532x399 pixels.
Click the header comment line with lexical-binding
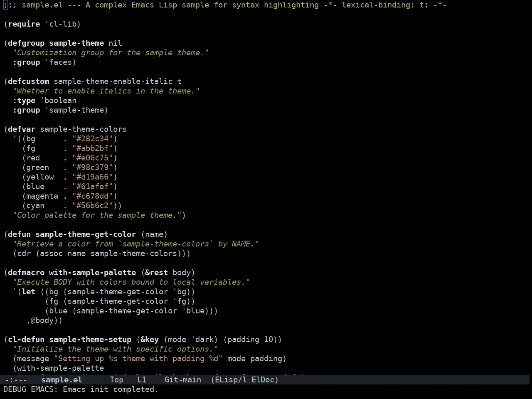coord(225,5)
